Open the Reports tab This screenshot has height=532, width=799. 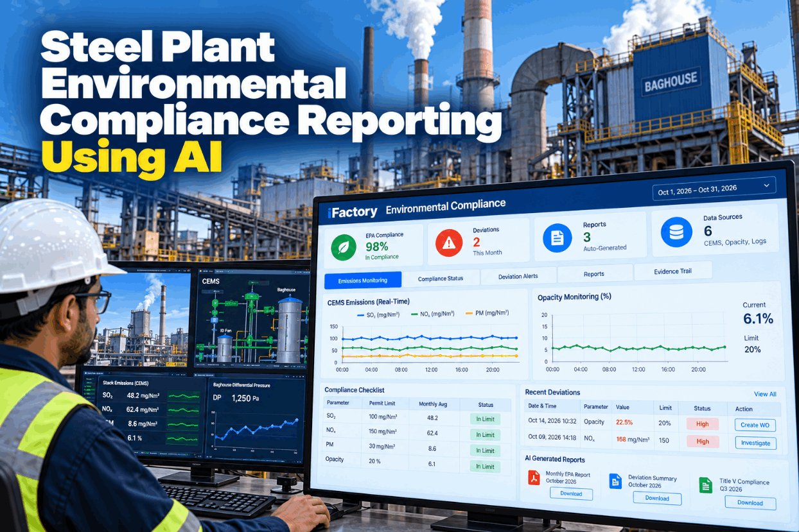pos(594,274)
